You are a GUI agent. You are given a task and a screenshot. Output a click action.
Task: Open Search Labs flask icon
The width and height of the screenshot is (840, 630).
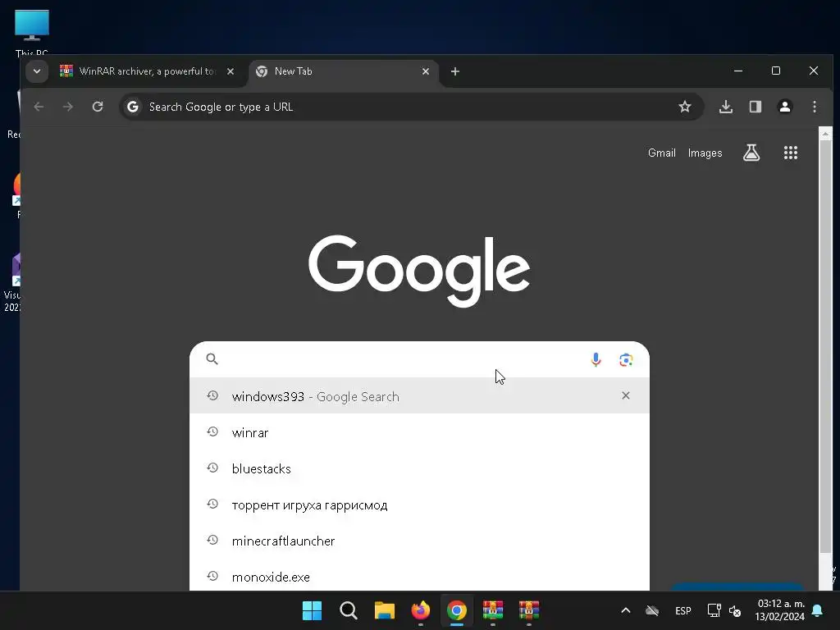(x=751, y=153)
